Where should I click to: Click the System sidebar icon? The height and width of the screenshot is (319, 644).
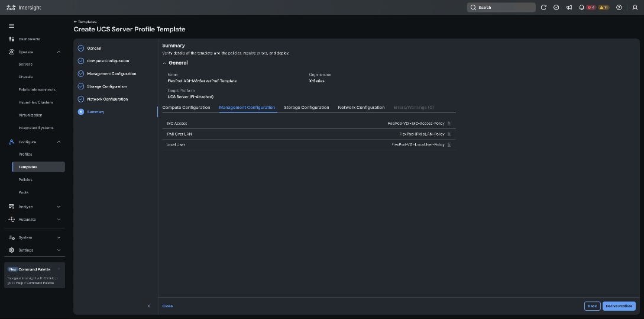(11, 237)
